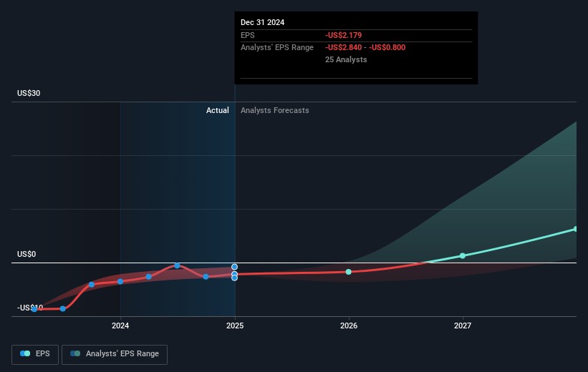
Task: Click the 2026 x-axis year label
Action: pos(349,326)
